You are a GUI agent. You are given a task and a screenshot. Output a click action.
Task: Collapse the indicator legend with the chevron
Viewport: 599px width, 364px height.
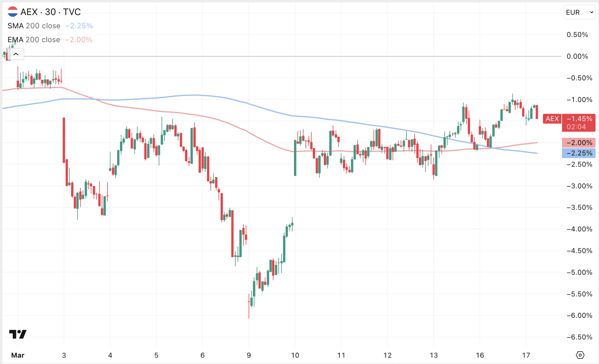pos(16,54)
